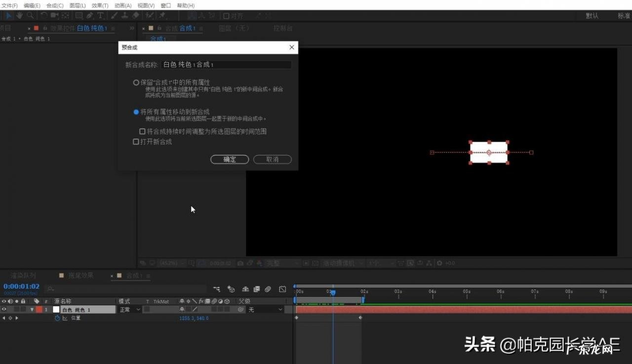Viewport: 632px width, 364px height.
Task: Select the 保留合成1中的所有属性 radio option
Action: tap(136, 82)
